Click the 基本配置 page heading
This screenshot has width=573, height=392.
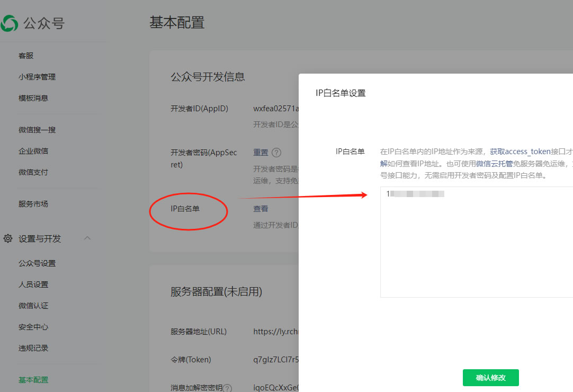(177, 23)
